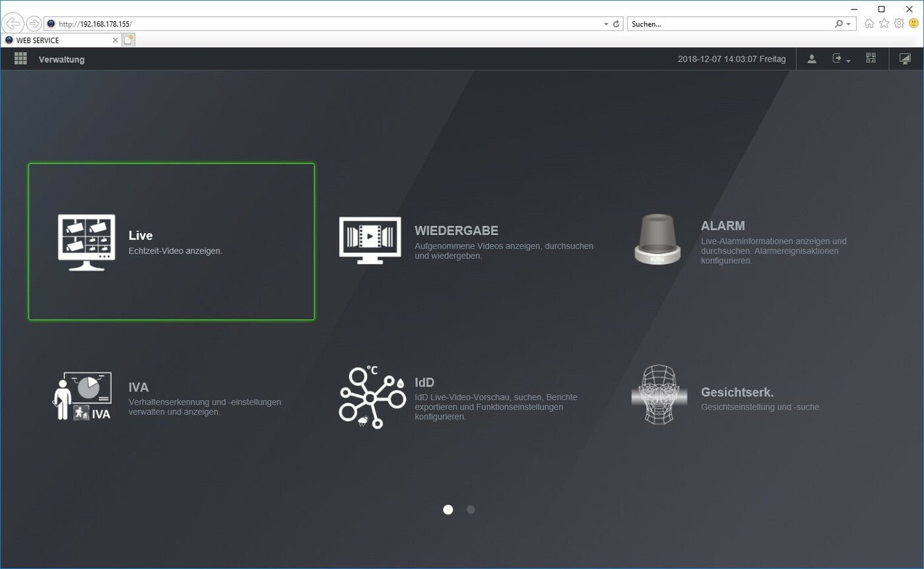Select the WEB SERVICE browser tab

click(x=59, y=40)
